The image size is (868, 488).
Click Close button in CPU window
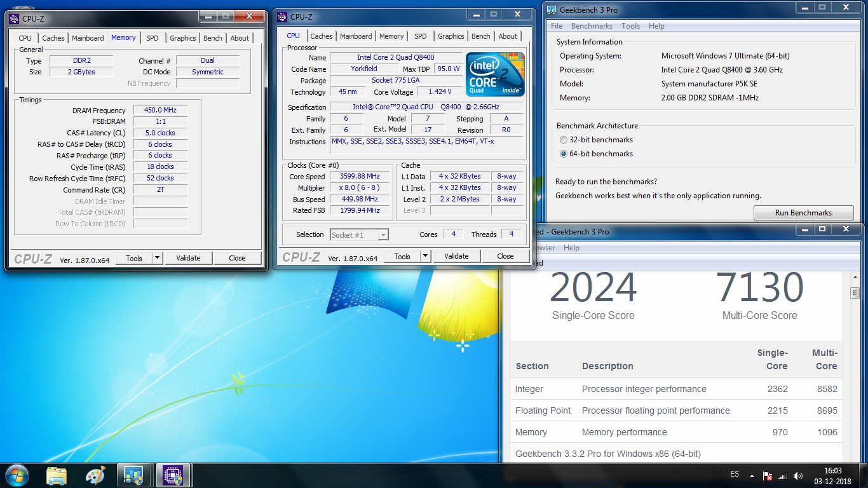505,256
